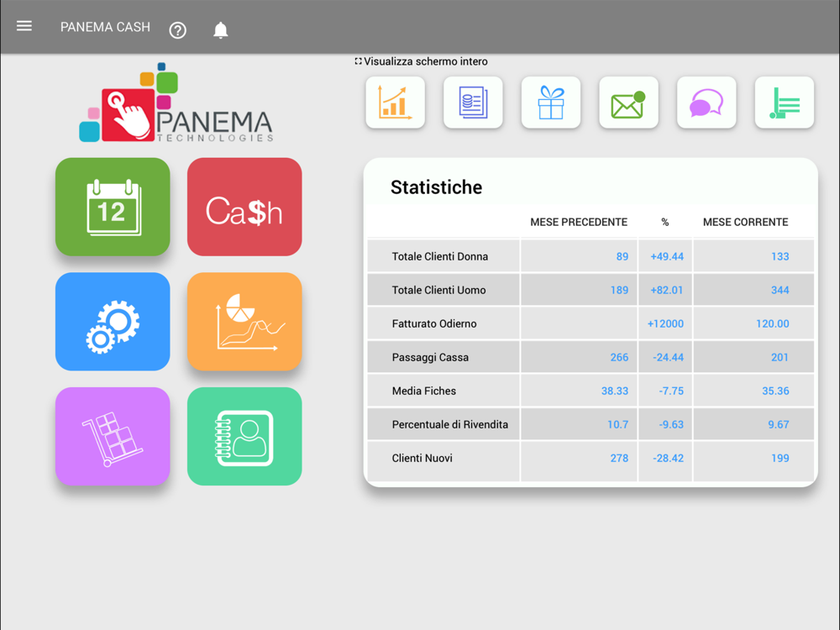840x630 pixels.
Task: Open the orange charts statistics tile
Action: pyautogui.click(x=244, y=322)
